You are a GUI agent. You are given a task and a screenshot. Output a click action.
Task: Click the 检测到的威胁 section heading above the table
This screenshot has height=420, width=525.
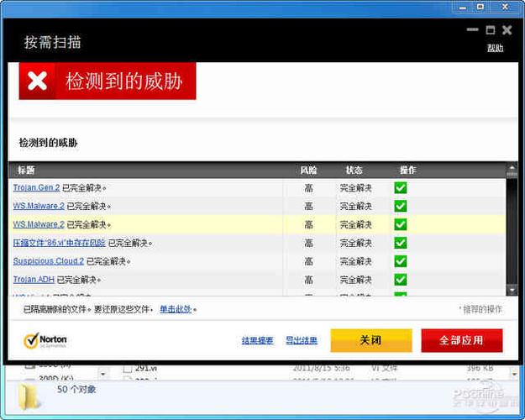point(48,143)
